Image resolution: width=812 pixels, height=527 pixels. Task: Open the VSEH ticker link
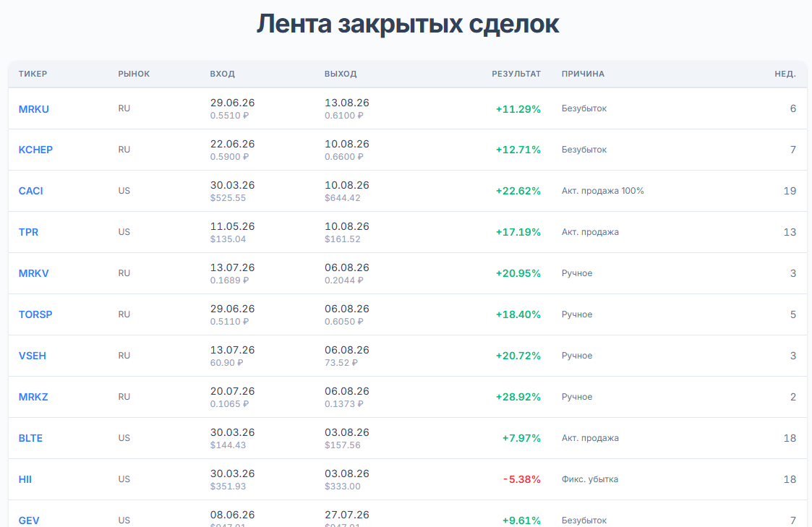click(x=32, y=356)
